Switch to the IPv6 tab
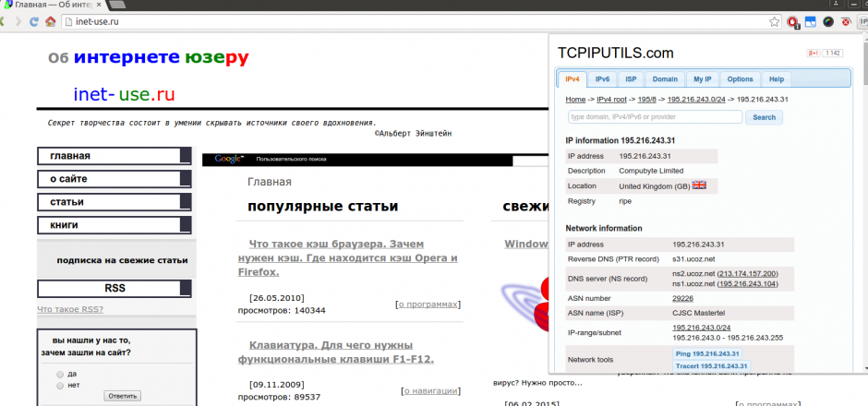The width and height of the screenshot is (868, 406). click(x=602, y=79)
